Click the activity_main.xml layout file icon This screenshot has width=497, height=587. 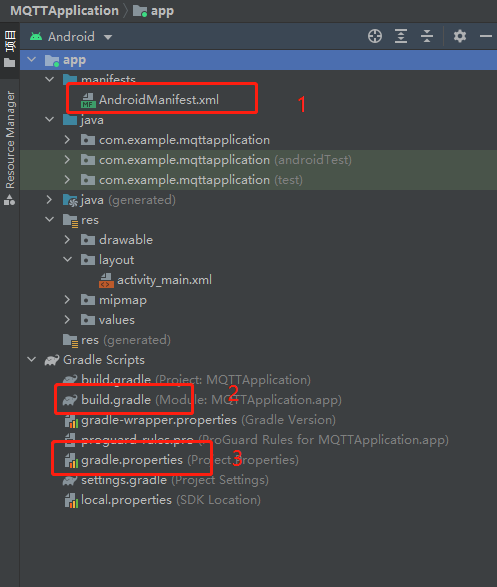click(106, 280)
